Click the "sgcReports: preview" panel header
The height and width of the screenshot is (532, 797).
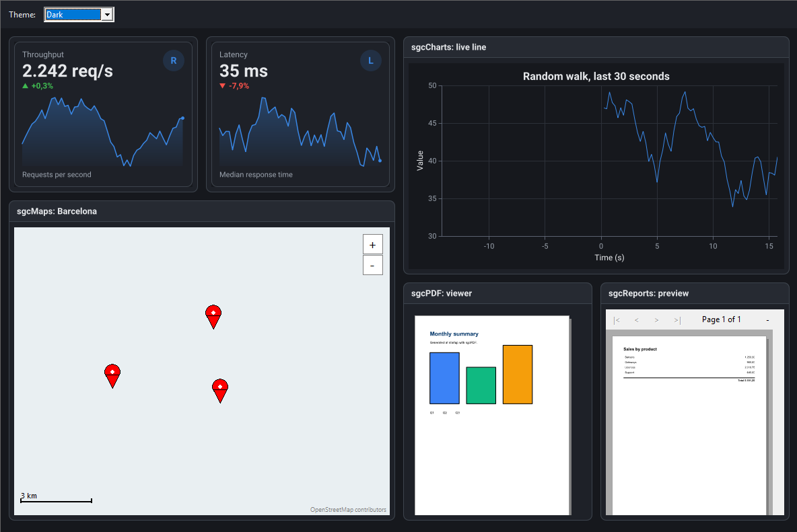(695, 293)
